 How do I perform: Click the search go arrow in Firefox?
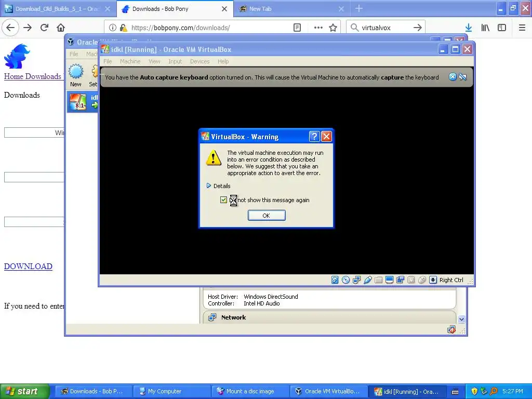pyautogui.click(x=418, y=28)
